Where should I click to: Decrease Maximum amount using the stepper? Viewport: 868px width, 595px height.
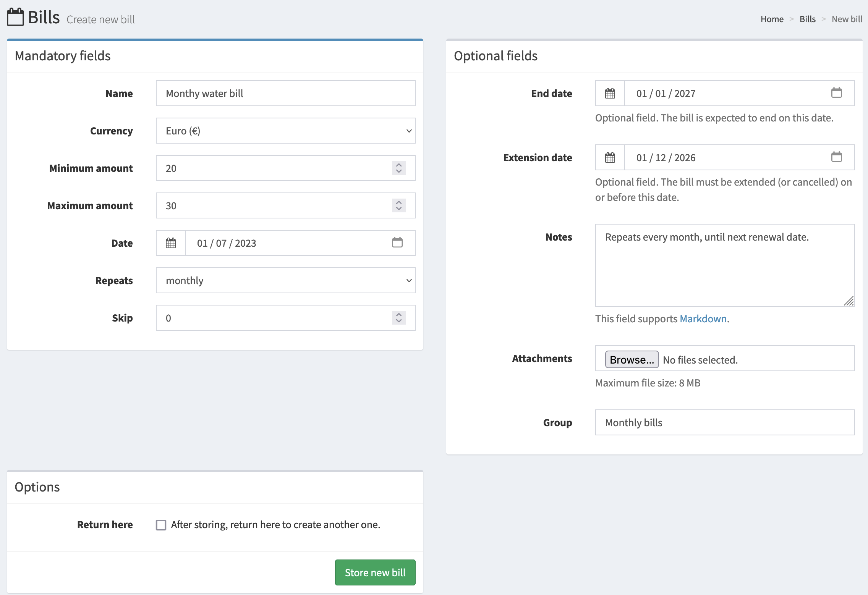(398, 209)
